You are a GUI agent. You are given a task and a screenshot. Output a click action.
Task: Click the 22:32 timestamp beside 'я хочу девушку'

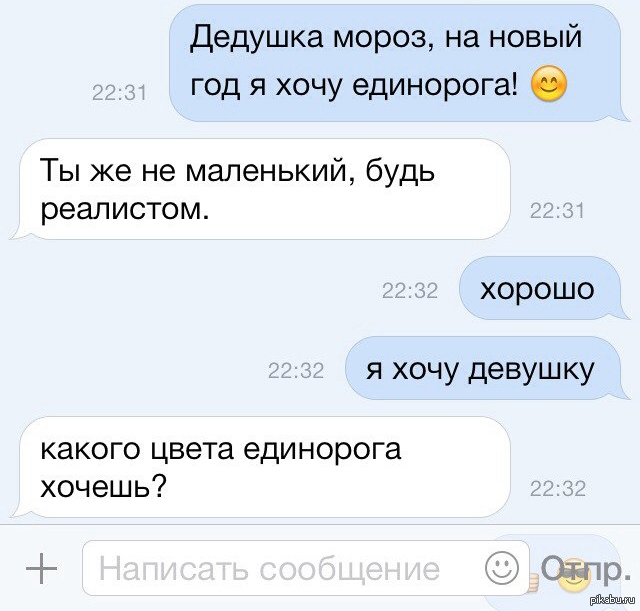click(x=296, y=371)
